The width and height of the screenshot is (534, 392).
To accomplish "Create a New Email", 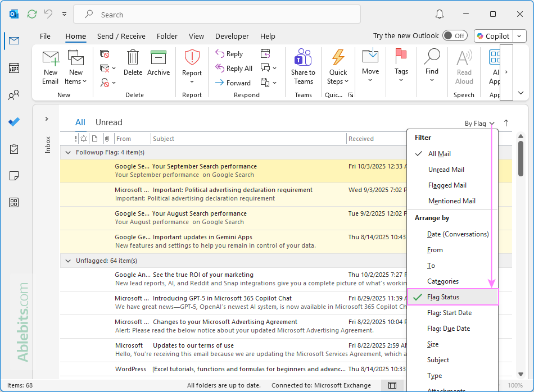I will coord(51,67).
